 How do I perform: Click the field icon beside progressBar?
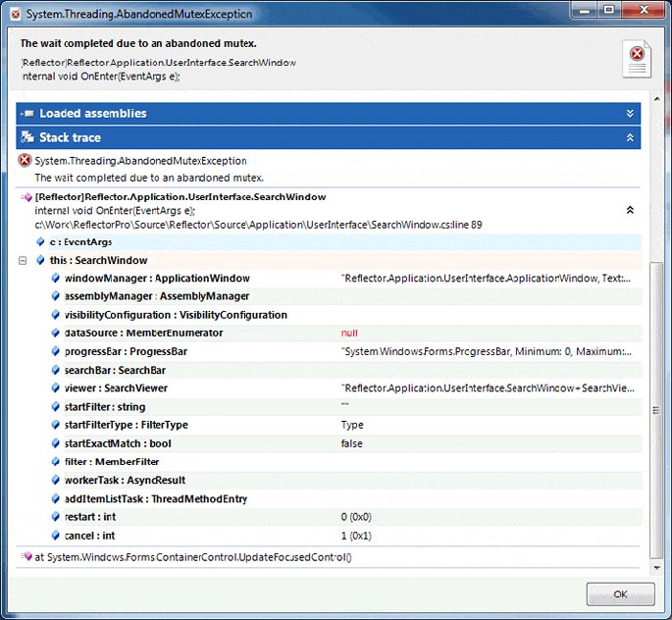point(56,352)
